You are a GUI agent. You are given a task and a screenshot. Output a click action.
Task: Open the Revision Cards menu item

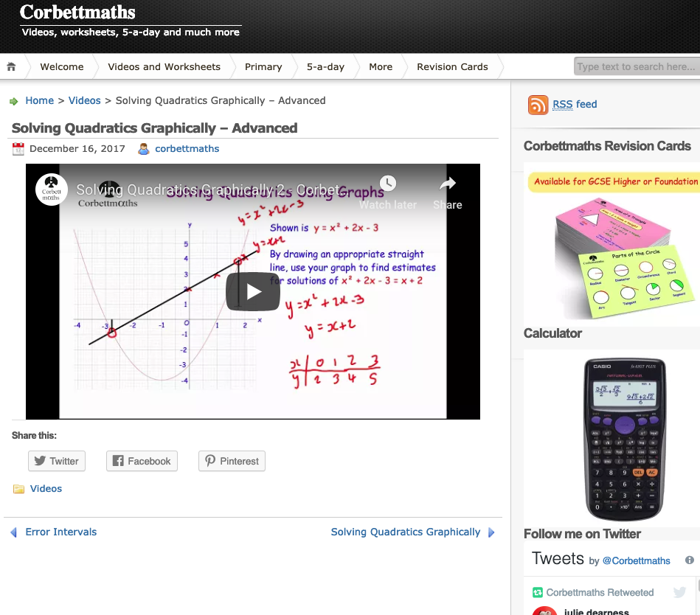click(452, 66)
